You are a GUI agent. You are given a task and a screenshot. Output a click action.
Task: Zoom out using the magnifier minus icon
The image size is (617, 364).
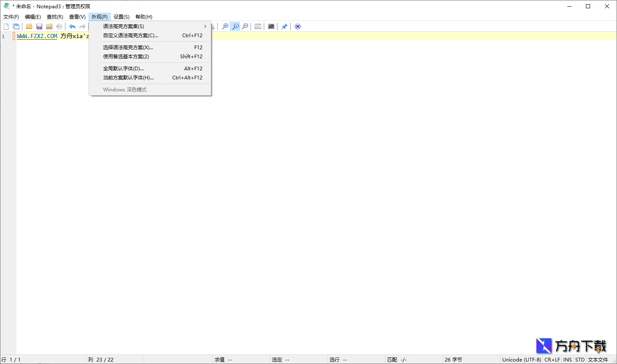[x=245, y=26]
